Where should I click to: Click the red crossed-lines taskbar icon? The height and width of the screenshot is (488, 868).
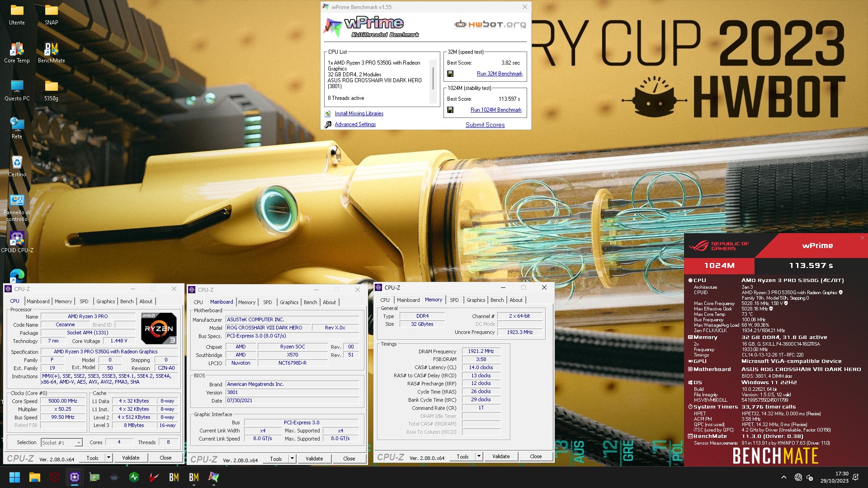click(x=54, y=477)
